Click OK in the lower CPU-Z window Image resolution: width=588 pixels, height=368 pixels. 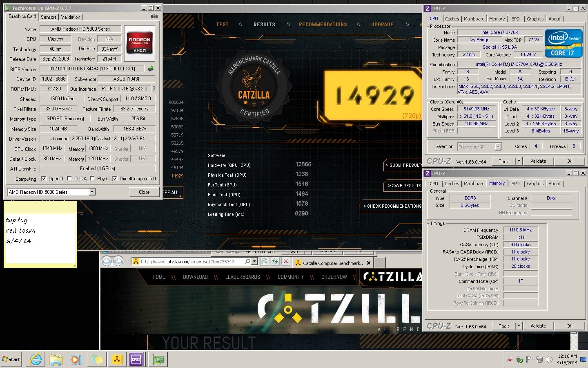[569, 326]
